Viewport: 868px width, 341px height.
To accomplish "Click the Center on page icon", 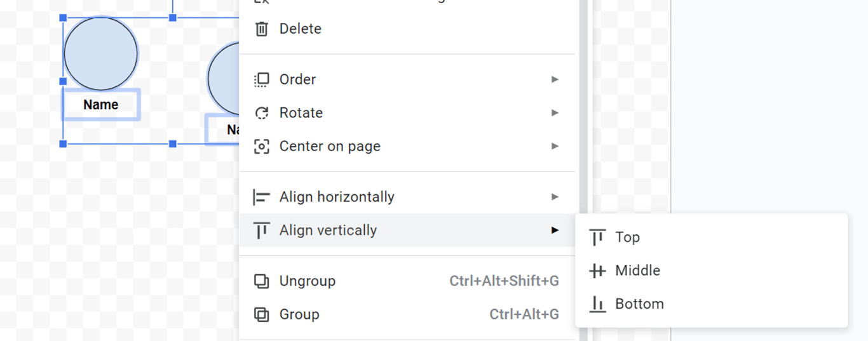I will pos(261,146).
